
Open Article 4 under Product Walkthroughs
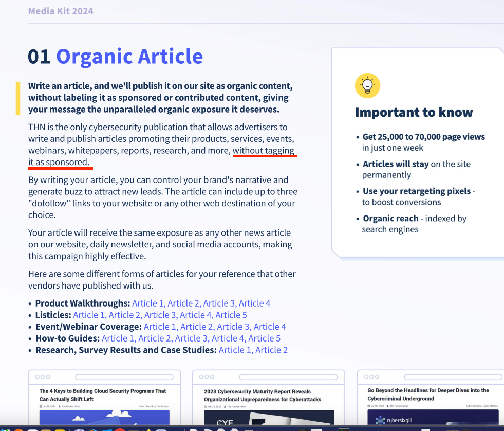(x=254, y=303)
